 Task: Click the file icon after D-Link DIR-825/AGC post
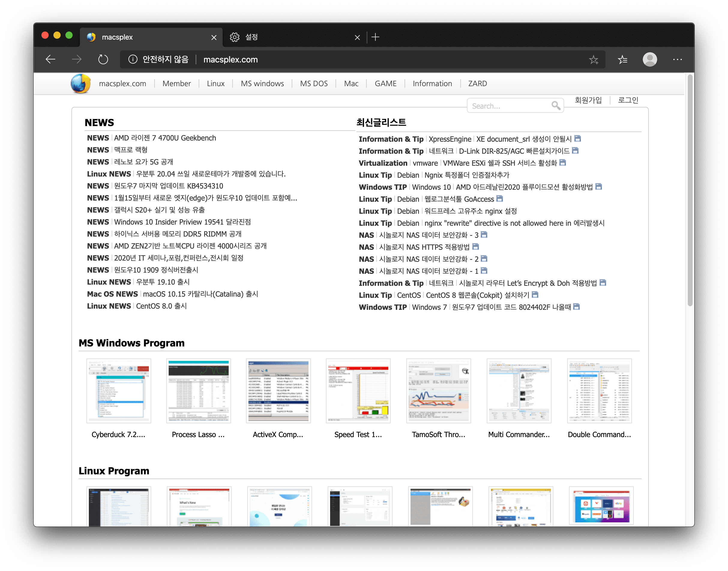(575, 150)
